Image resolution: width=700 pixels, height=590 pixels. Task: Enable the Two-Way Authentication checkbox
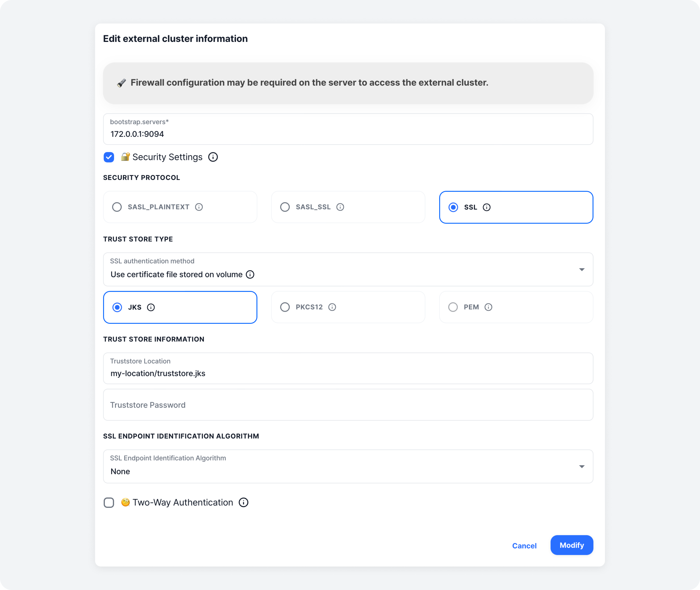click(109, 502)
